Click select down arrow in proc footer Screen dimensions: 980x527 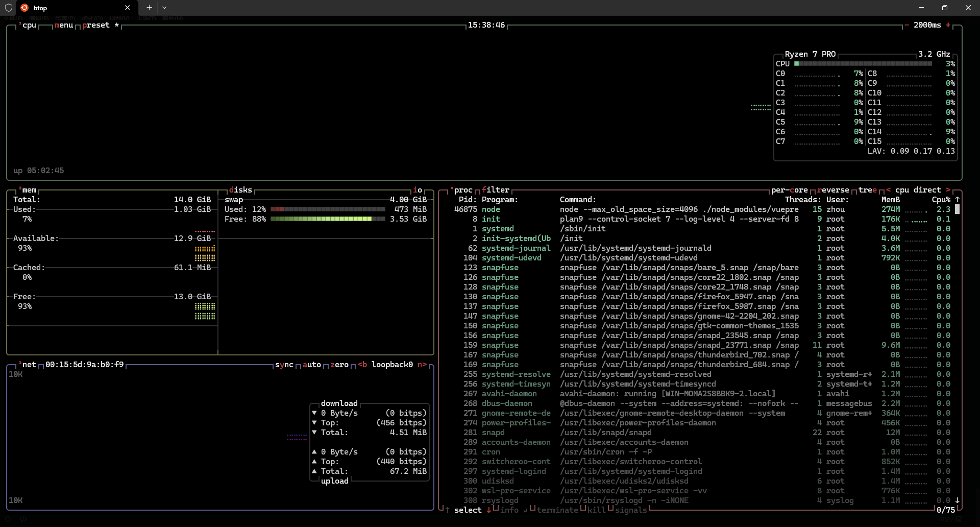(489, 510)
